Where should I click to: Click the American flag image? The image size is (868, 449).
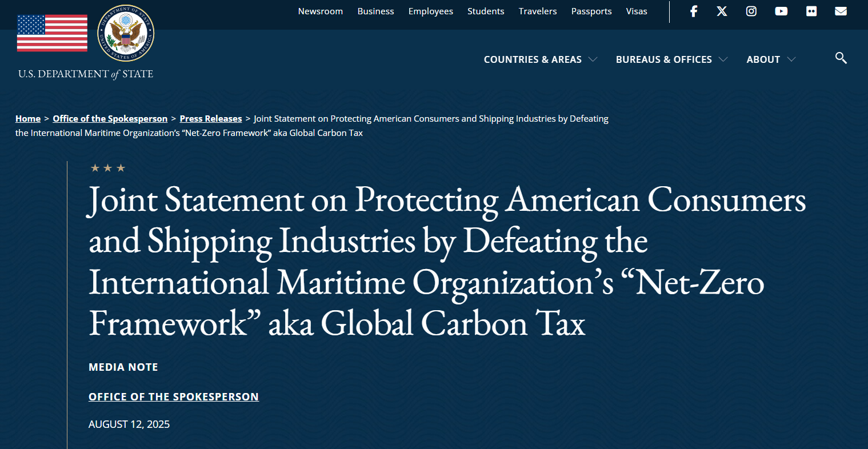coord(52,34)
